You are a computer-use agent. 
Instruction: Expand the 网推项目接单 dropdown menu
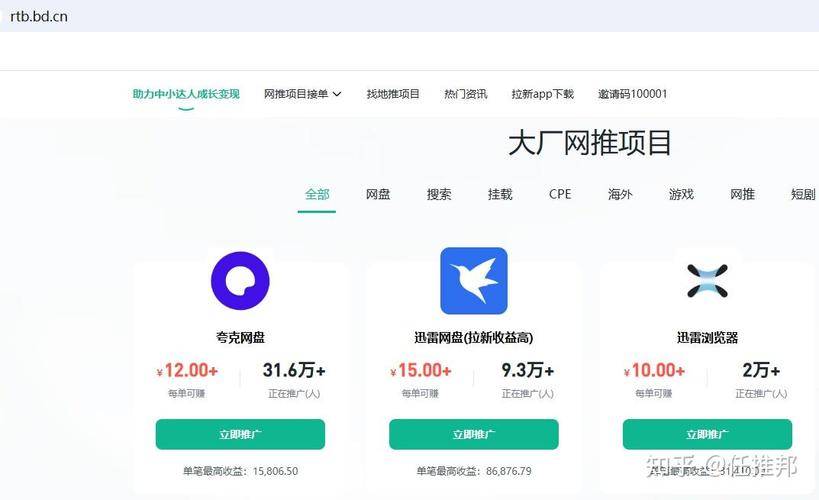[302, 94]
